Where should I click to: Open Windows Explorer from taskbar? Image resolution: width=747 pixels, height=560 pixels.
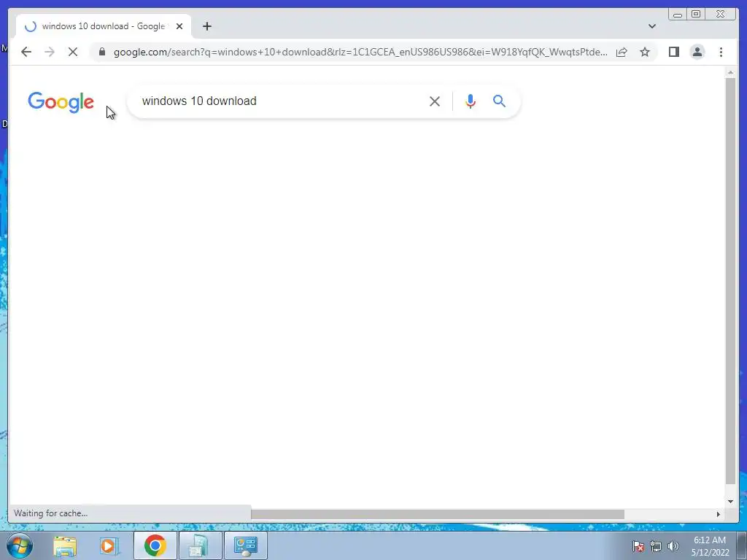(65, 545)
